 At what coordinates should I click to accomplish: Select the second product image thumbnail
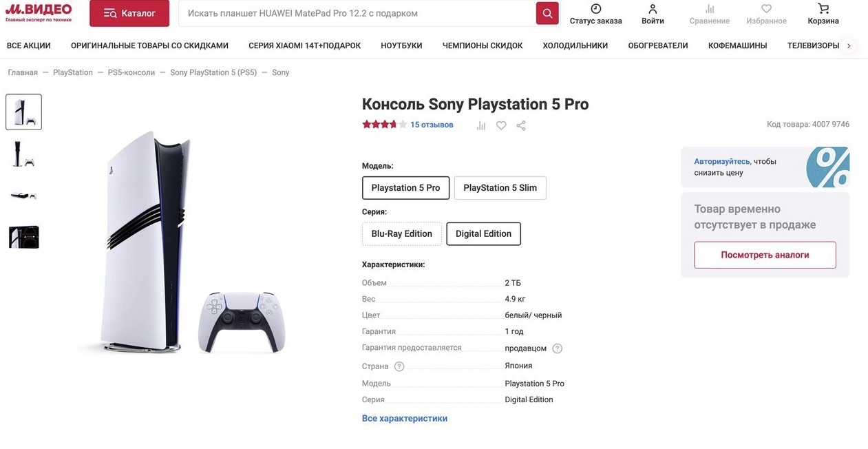tap(23, 154)
